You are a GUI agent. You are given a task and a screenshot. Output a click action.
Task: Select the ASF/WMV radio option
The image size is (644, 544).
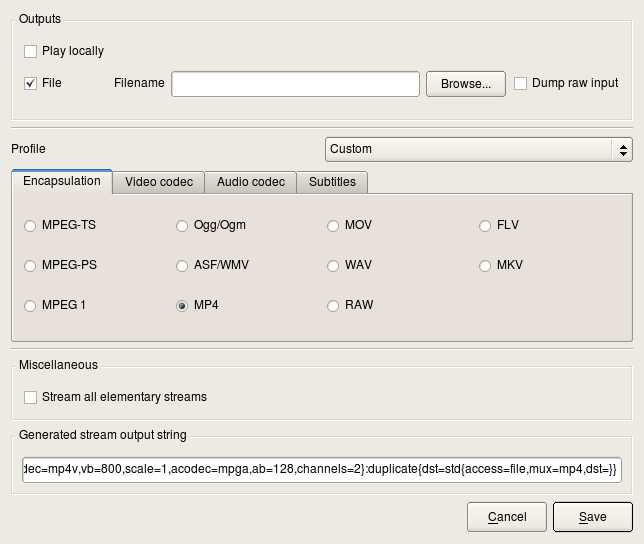[x=182, y=266]
